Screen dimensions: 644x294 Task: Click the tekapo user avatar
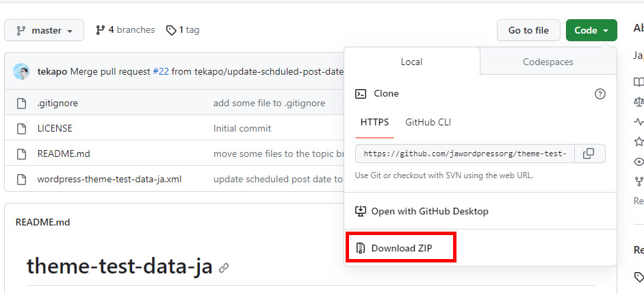click(21, 71)
